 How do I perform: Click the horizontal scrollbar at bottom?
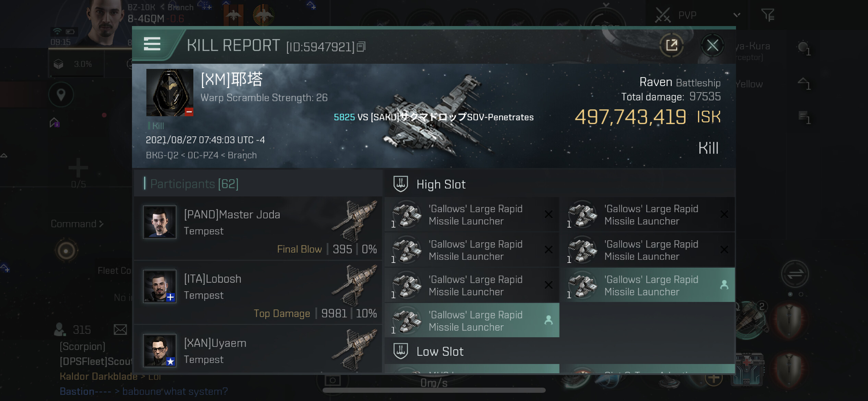pos(434,390)
